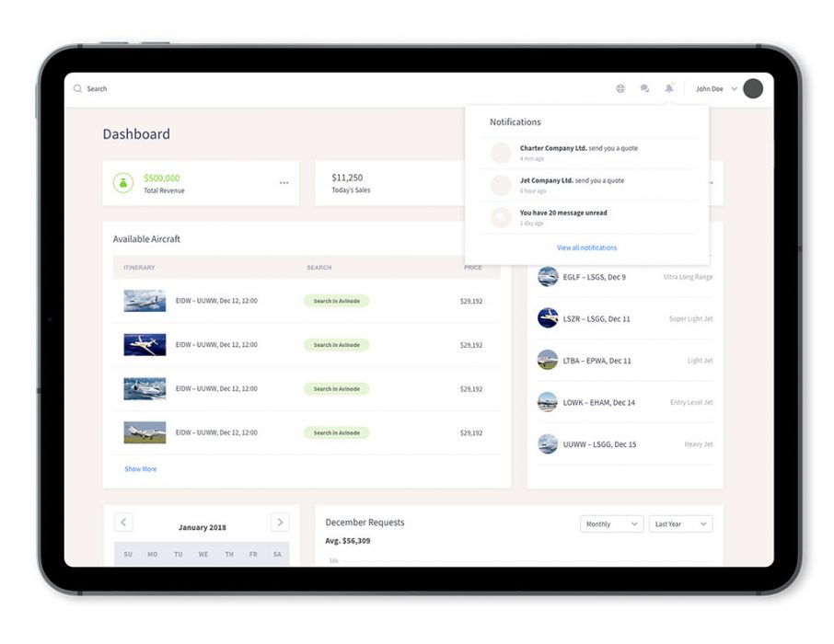The image size is (834, 644).
Task: Open the 20 unread messages notification
Action: 562,213
